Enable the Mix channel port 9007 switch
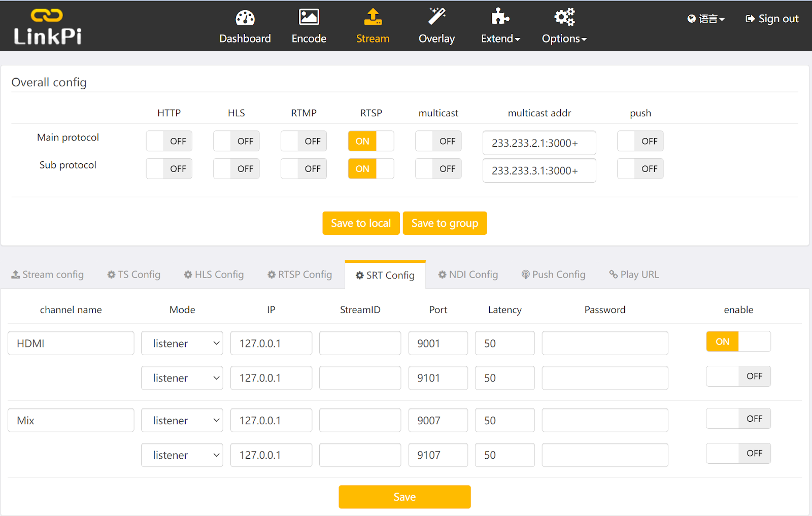Screen dimensions: 812x516 [x=738, y=419]
